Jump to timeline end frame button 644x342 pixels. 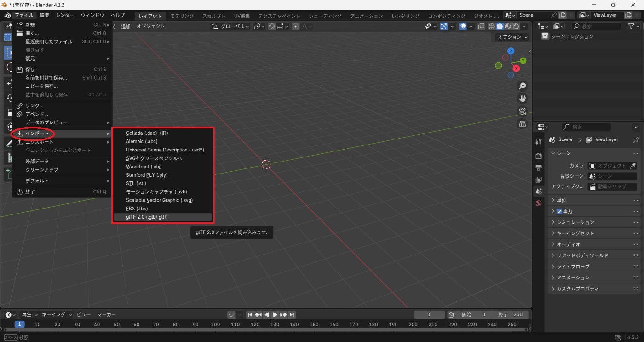[292, 314]
